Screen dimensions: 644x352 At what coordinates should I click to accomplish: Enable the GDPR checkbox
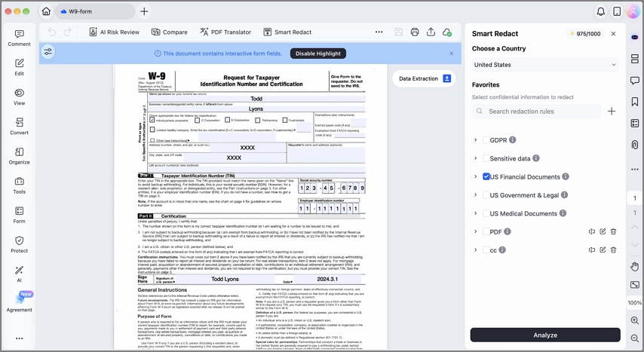486,140
